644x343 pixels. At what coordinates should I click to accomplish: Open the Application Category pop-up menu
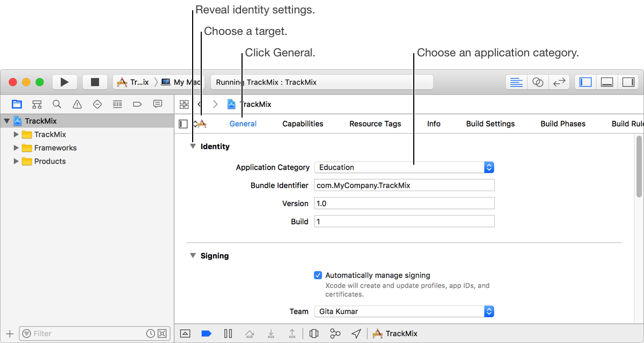[x=404, y=167]
